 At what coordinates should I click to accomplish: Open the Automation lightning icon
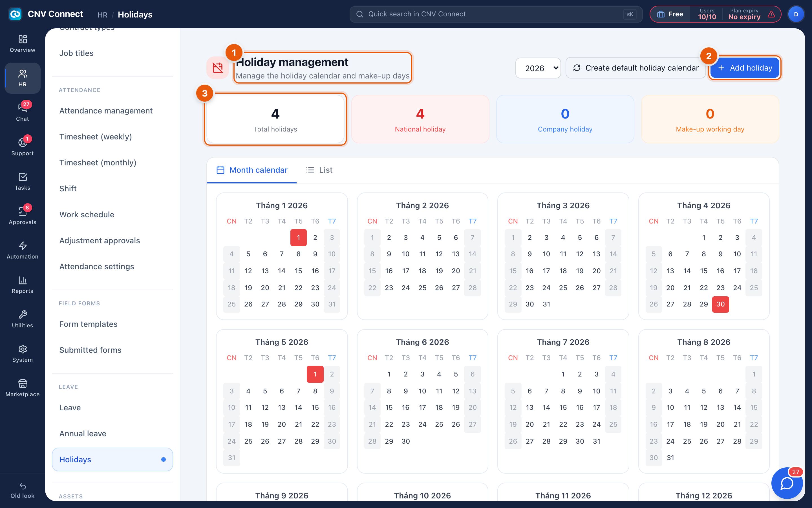point(23,250)
